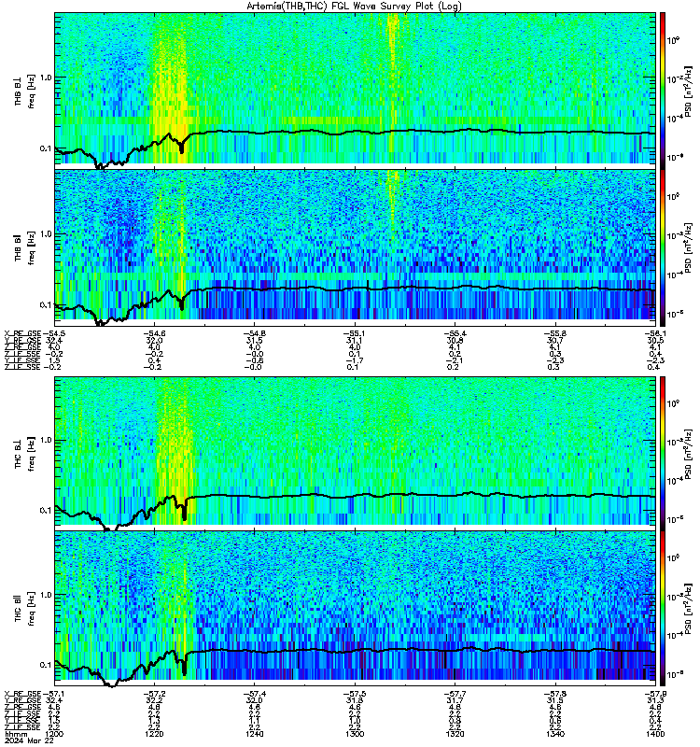Click the X_RE_GSE value '-57.9'

pyautogui.click(x=655, y=694)
